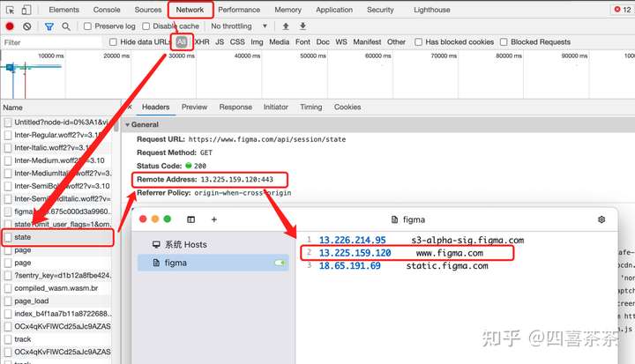Import HAR file with upload arrow
Image resolution: width=635 pixels, height=364 pixels.
click(286, 26)
